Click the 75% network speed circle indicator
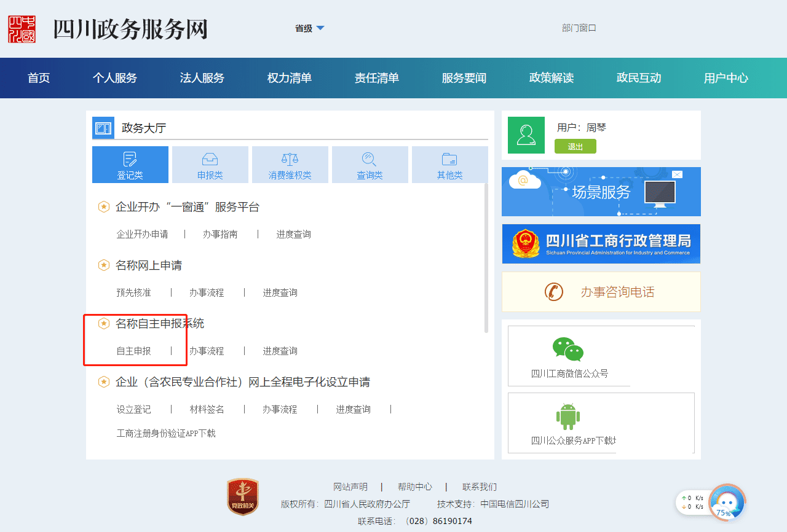The height and width of the screenshot is (532, 787). pyautogui.click(x=727, y=503)
